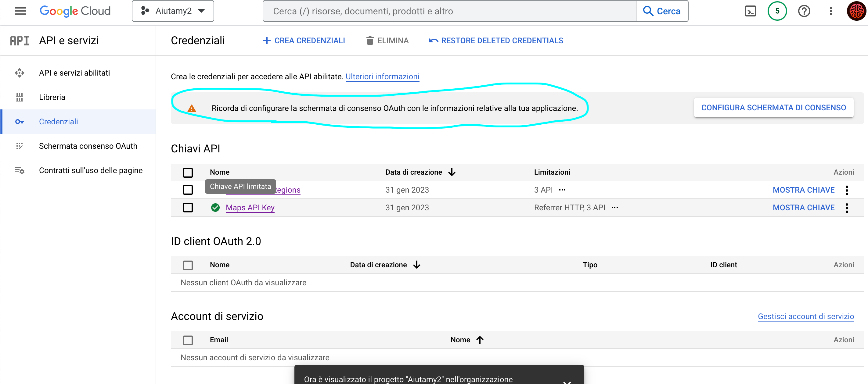
Task: Focus the search resources input field
Action: point(449,11)
